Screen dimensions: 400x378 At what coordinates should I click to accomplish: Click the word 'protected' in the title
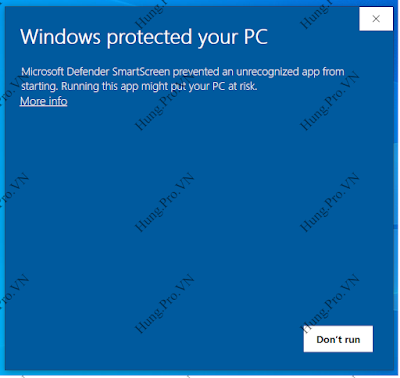point(149,38)
